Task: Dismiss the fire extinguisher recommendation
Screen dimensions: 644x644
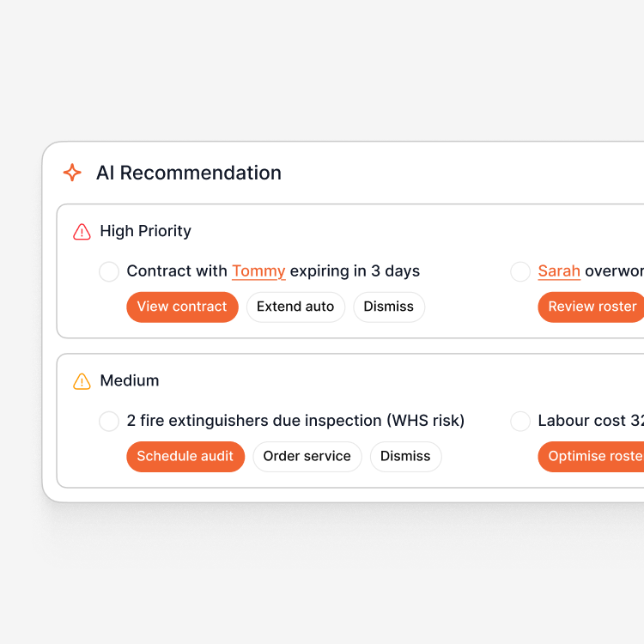Action: [405, 456]
